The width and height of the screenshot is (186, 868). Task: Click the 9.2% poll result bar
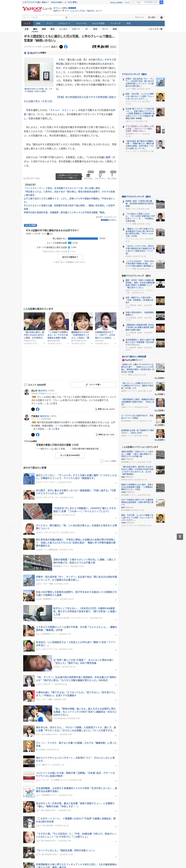70,243
